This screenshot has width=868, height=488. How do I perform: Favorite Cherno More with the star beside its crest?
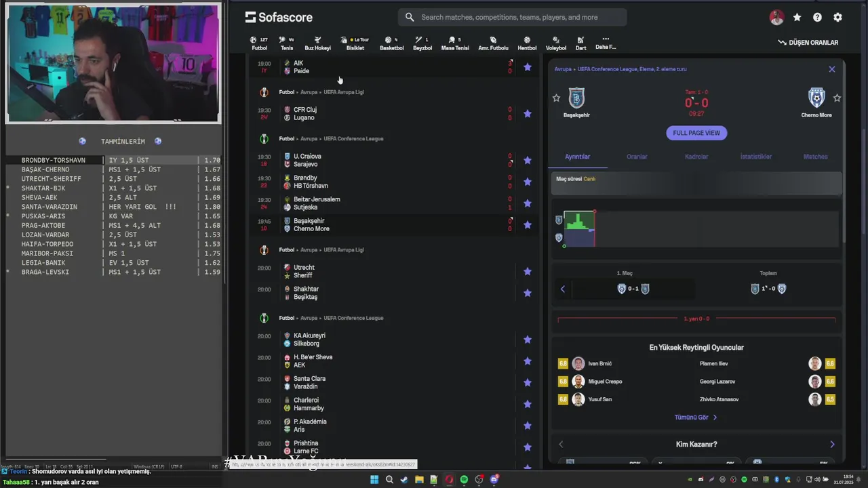[x=837, y=98]
